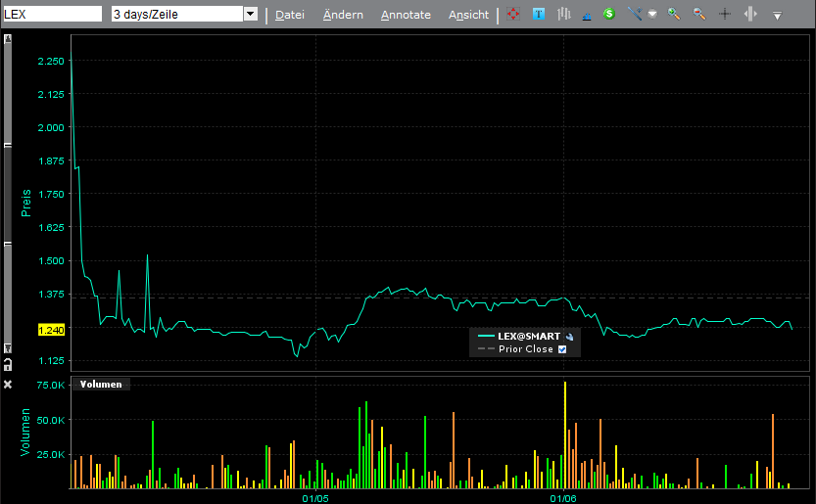Click the zoom out magnifier icon
Image resolution: width=816 pixels, height=504 pixels.
[x=699, y=14]
